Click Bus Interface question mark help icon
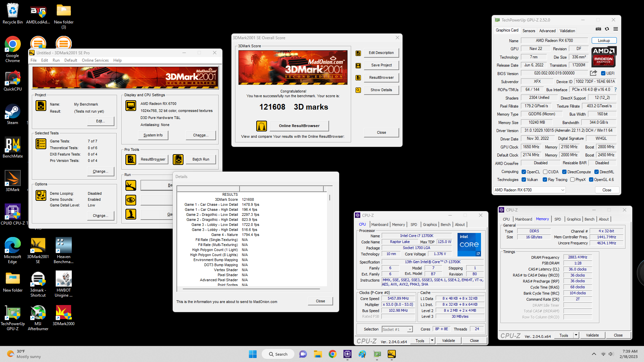This screenshot has width=644, height=362. click(615, 90)
